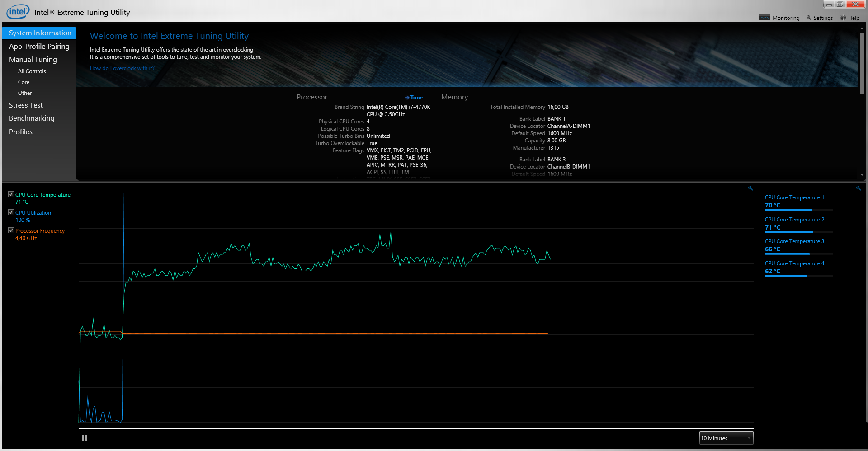The width and height of the screenshot is (868, 451).
Task: Open Settings wrench icon
Action: (809, 18)
